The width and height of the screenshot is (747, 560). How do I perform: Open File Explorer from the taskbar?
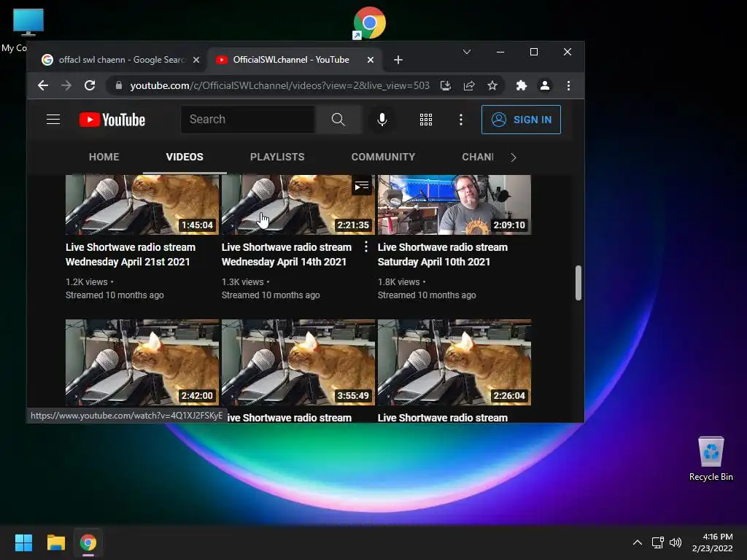point(55,542)
